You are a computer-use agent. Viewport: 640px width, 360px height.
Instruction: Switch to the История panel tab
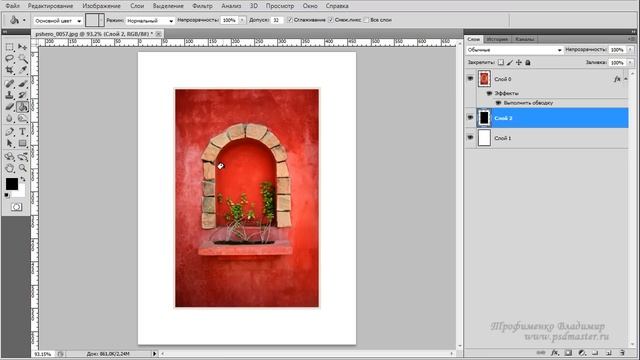point(497,39)
